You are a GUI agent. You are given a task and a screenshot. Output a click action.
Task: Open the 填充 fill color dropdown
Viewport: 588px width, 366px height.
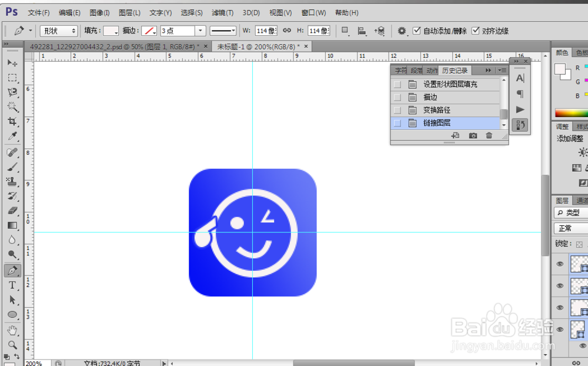[111, 31]
